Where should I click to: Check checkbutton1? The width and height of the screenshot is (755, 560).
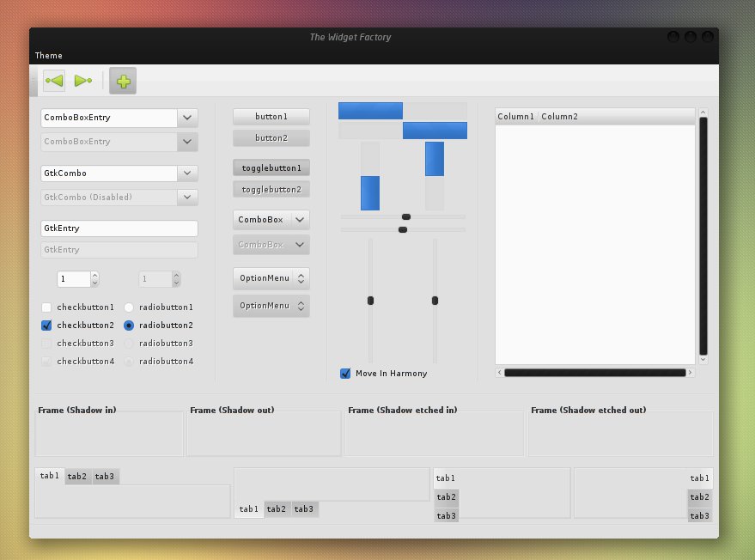[46, 307]
